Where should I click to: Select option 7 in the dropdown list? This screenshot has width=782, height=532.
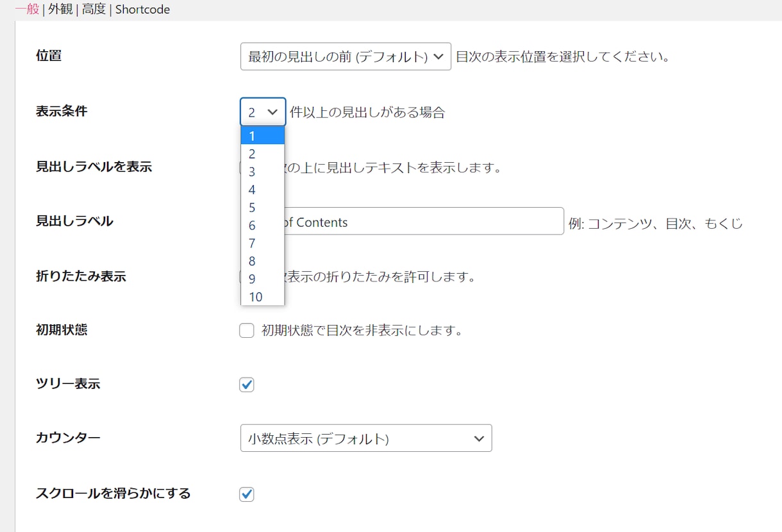[263, 244]
